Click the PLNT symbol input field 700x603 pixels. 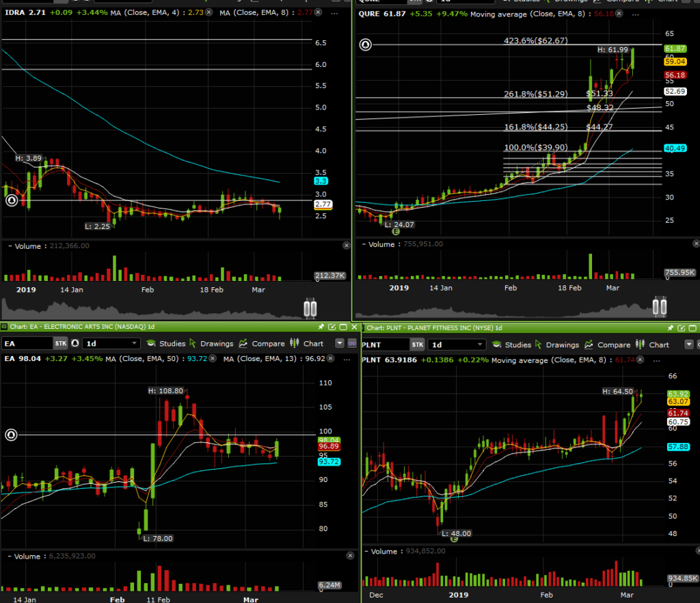(x=386, y=345)
